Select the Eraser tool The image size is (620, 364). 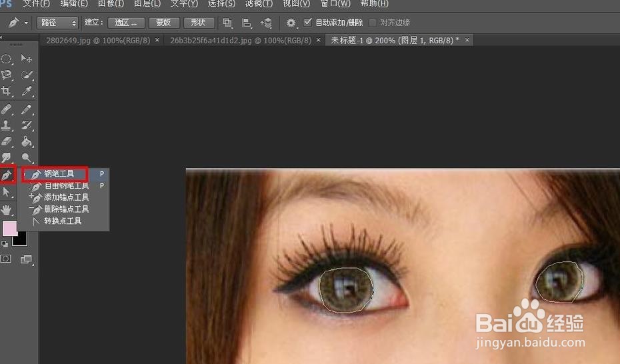[6, 141]
